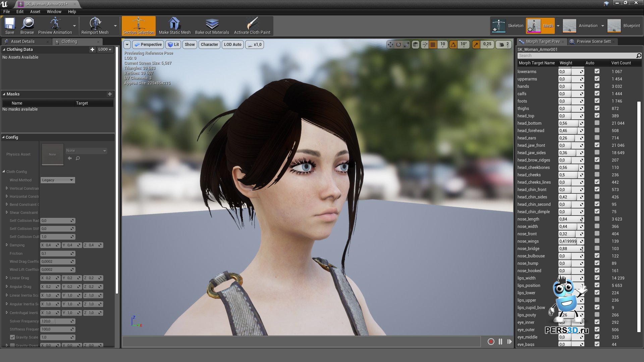Click the Show button in viewport

(189, 44)
